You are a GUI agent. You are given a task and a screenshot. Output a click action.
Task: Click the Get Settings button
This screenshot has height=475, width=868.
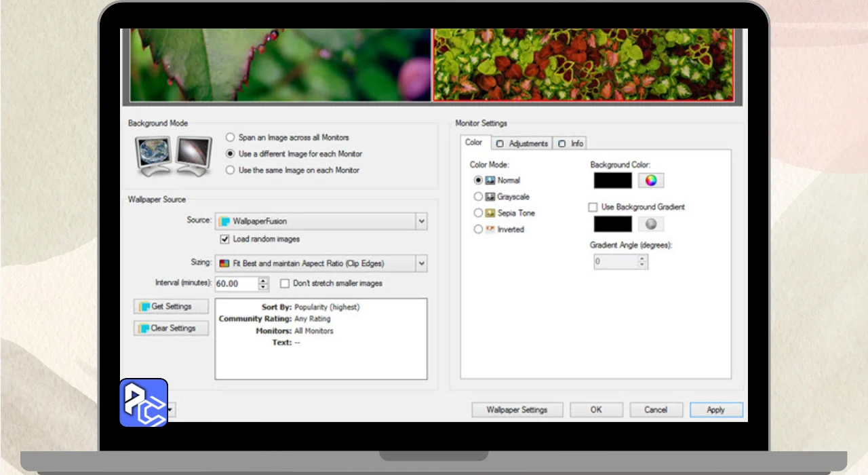tap(171, 307)
